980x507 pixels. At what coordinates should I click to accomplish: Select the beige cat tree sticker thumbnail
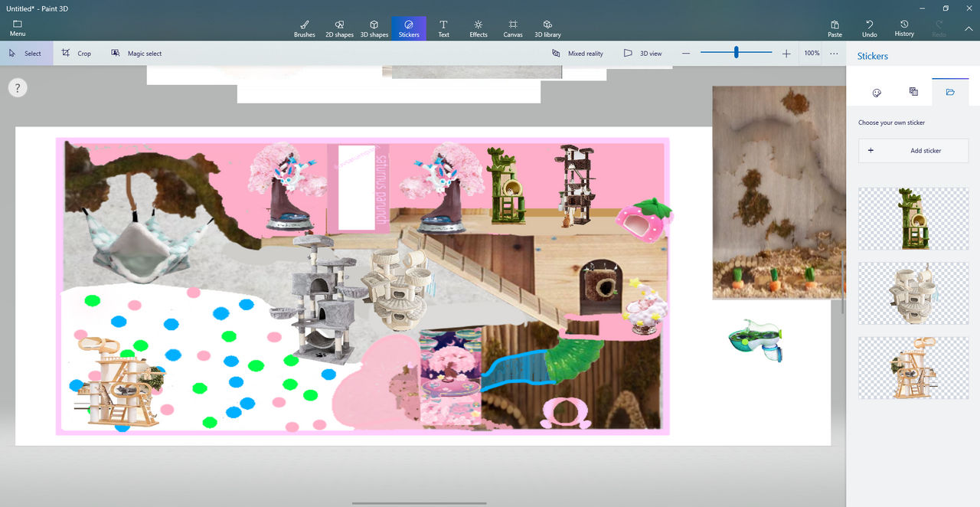tap(913, 293)
